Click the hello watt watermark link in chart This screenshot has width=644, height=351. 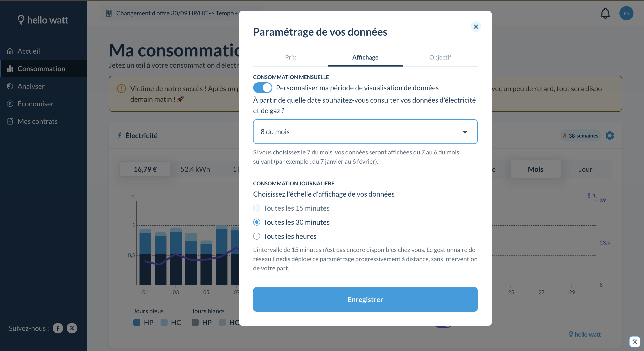pyautogui.click(x=585, y=335)
